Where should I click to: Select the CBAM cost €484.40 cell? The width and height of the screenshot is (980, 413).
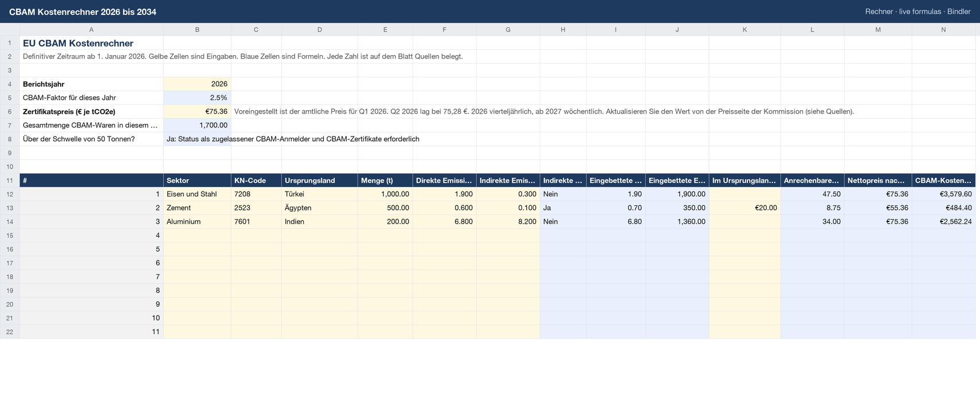(x=943, y=208)
